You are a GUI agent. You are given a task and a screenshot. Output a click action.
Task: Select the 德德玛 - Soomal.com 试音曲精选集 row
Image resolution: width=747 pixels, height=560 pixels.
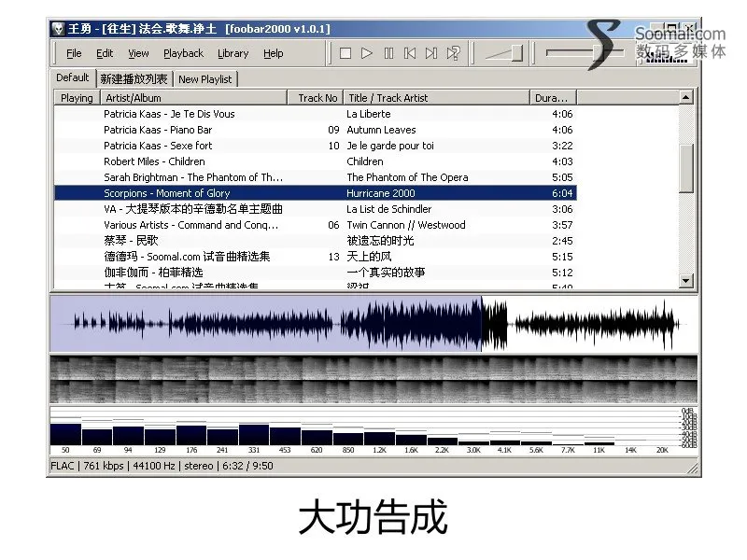[x=315, y=257]
